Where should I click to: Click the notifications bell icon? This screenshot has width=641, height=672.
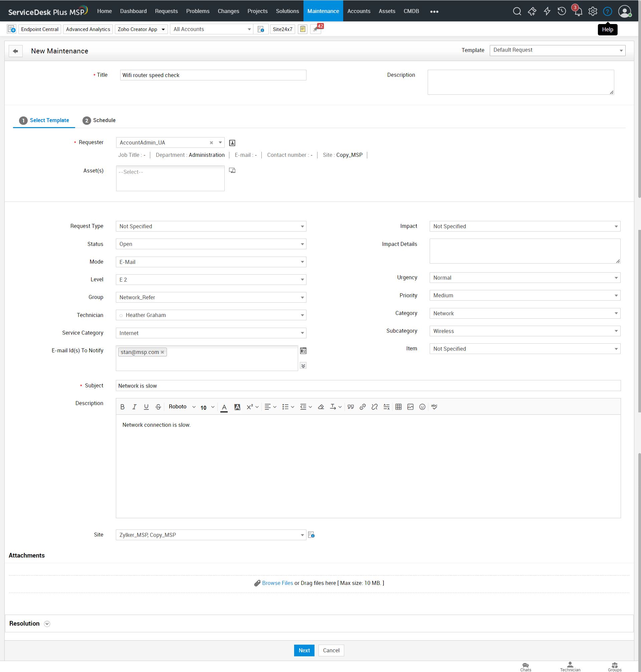pyautogui.click(x=578, y=12)
